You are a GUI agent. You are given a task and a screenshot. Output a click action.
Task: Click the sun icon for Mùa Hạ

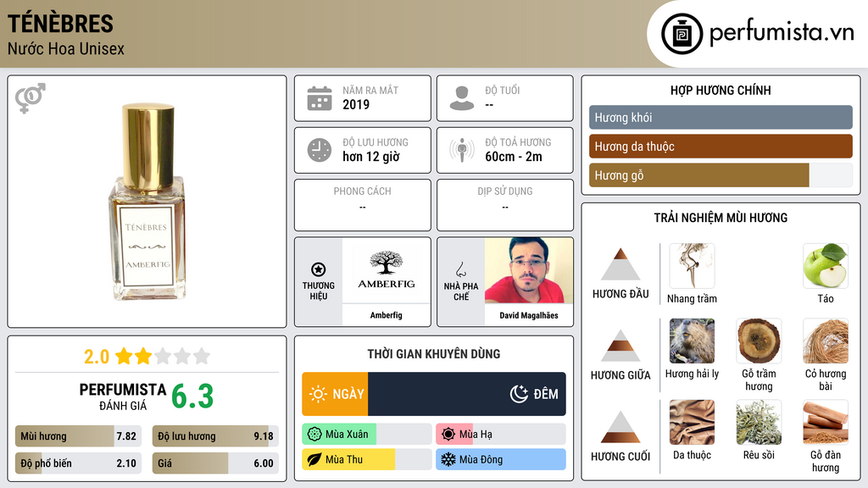[448, 435]
